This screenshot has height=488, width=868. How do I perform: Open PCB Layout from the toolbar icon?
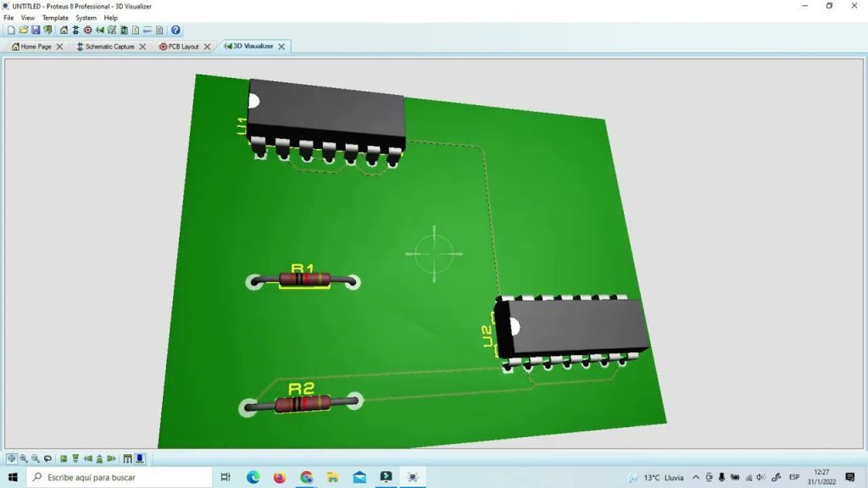click(87, 30)
